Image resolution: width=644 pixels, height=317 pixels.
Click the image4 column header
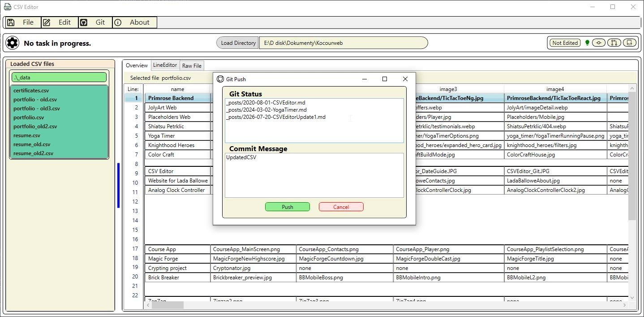coord(555,89)
